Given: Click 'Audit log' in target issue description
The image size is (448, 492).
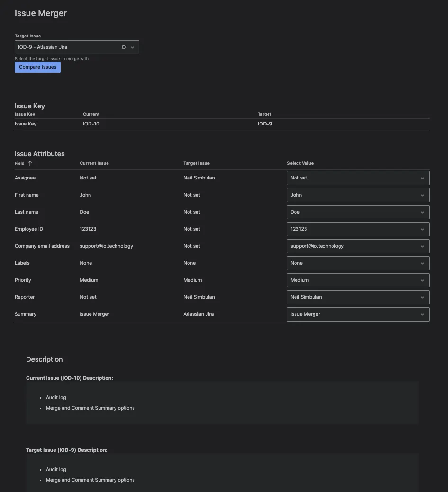Looking at the screenshot, I should point(56,469).
